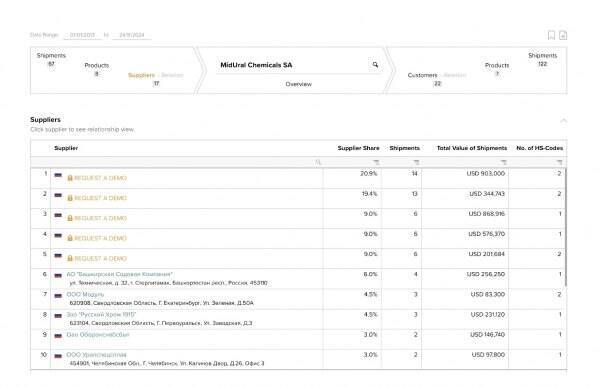Open supplier link in row 7

pyautogui.click(x=85, y=294)
